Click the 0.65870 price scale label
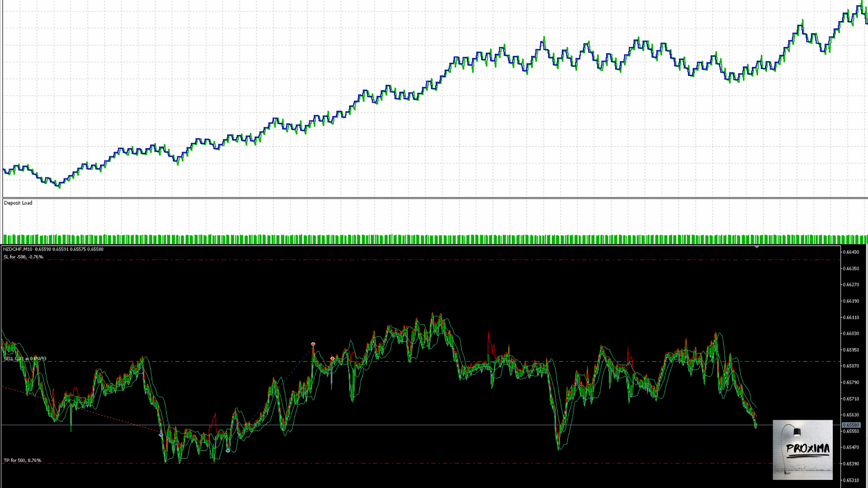Screen dimensions: 868x488 click(x=852, y=366)
